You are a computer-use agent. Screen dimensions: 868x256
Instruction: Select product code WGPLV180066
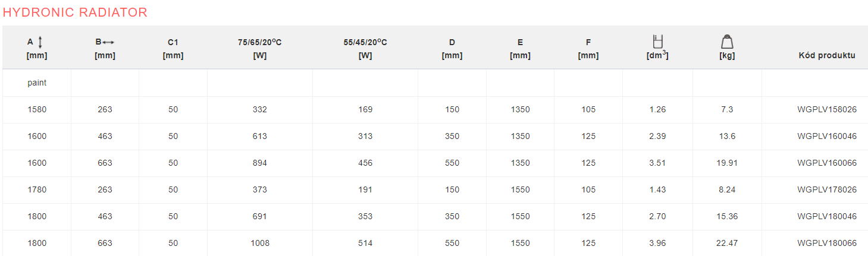pos(827,244)
